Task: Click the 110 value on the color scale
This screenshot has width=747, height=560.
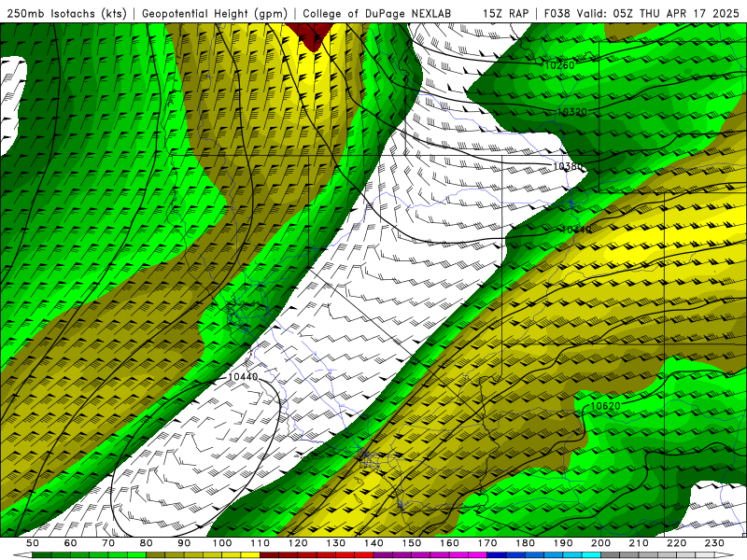Action: (261, 543)
